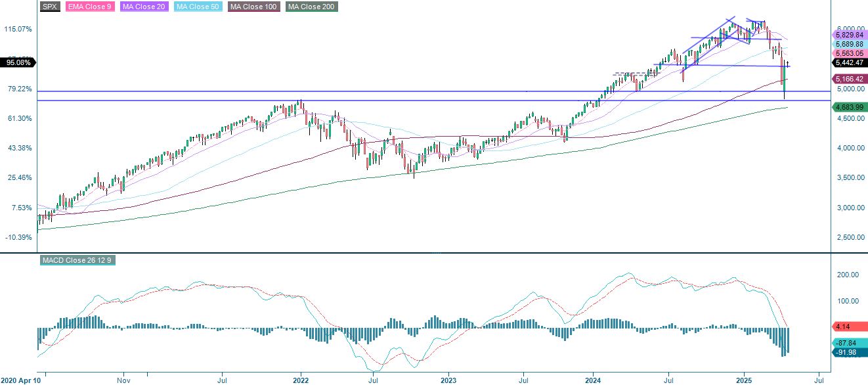868x385 pixels.
Task: Click the MA Close 20 legend badge
Action: click(144, 8)
